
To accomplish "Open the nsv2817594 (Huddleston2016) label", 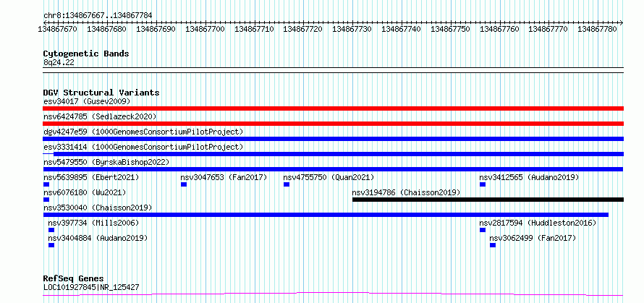I will pos(538,223).
